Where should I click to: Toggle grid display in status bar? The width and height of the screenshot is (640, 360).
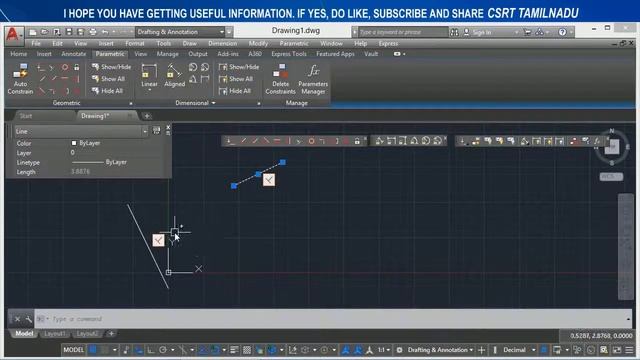tap(93, 350)
